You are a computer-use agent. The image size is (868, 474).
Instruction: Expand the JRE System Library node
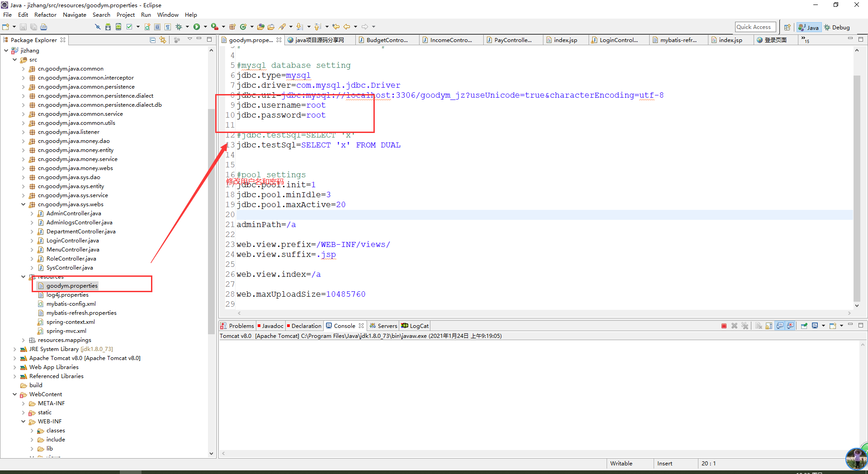(14, 349)
